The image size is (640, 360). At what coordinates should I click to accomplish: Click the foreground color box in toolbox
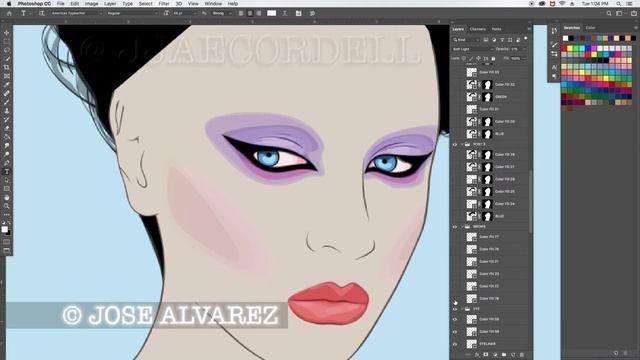click(x=4, y=229)
